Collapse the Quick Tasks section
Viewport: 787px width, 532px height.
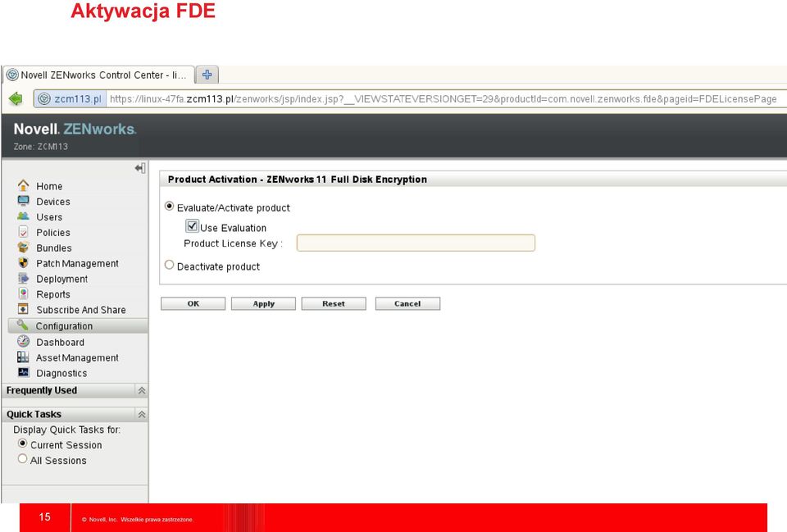tap(142, 415)
